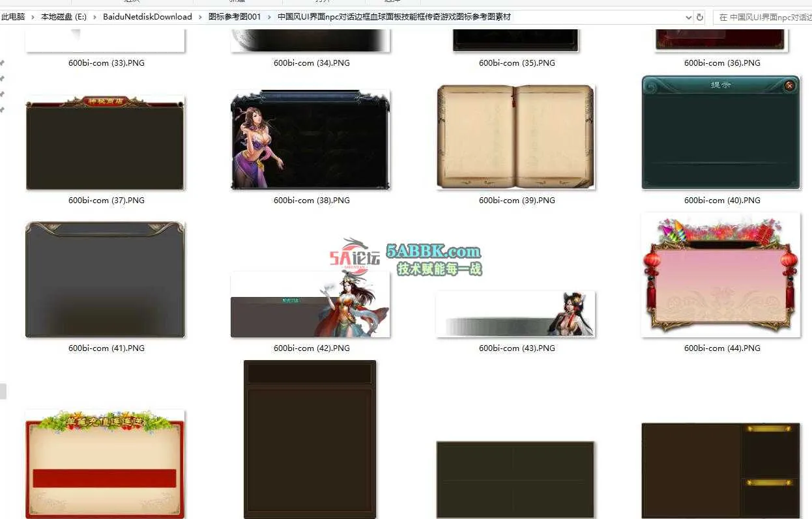Click the search box in Explorer
The height and width of the screenshot is (519, 812).
[x=762, y=18]
